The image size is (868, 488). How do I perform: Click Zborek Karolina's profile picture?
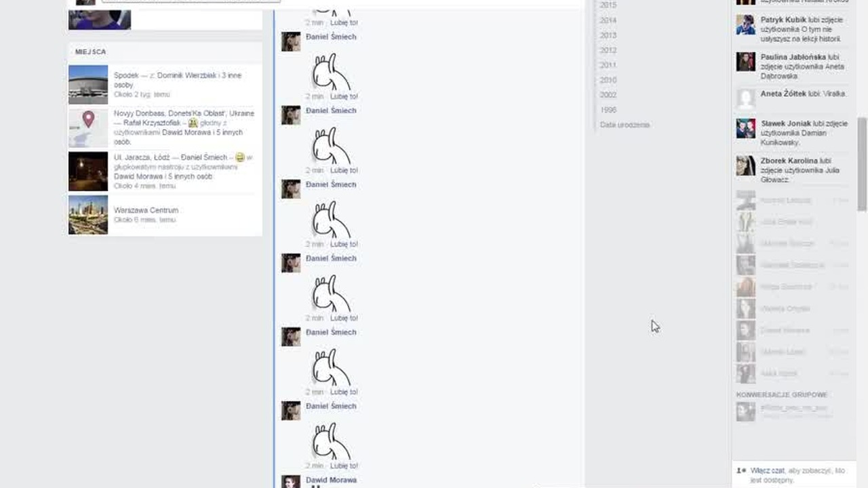pyautogui.click(x=746, y=165)
